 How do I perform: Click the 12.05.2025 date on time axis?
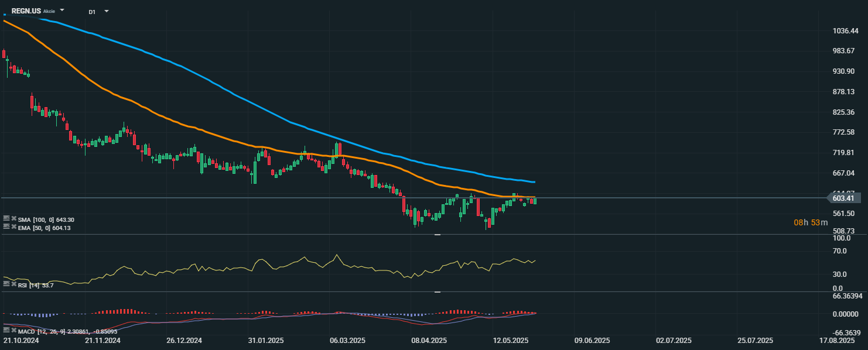coord(511,340)
